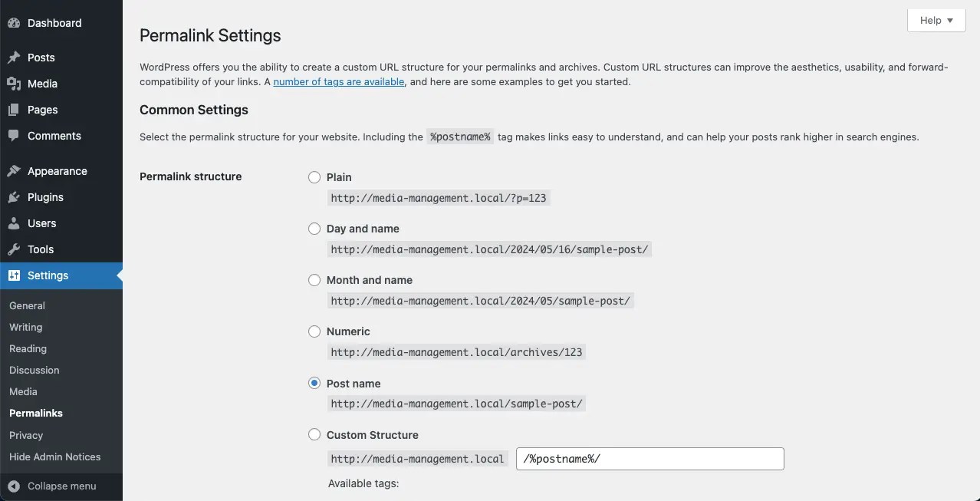
Task: Enable the Day and name permalink option
Action: tap(314, 228)
